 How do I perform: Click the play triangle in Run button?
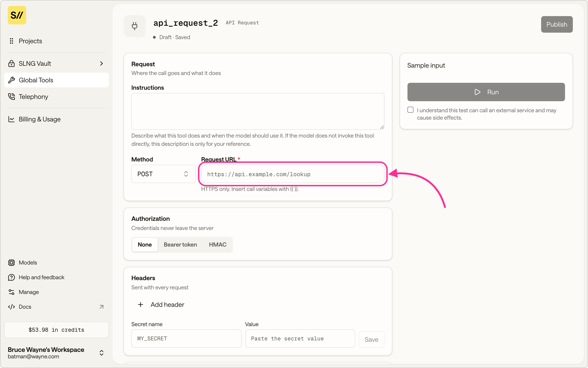[477, 92]
